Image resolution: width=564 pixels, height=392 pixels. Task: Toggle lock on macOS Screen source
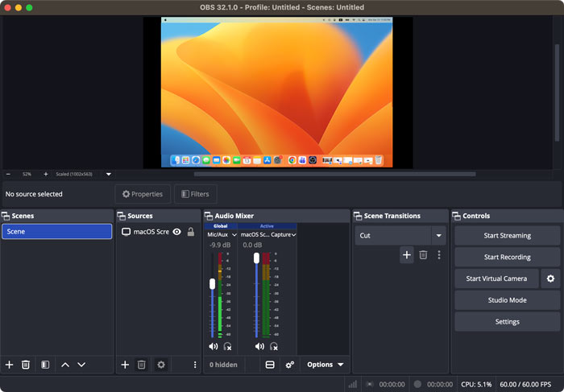191,232
